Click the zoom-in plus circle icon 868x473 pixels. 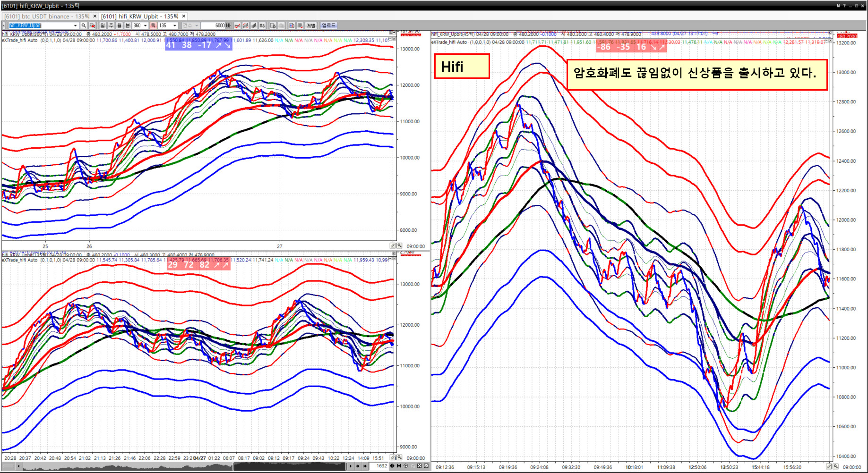405,466
